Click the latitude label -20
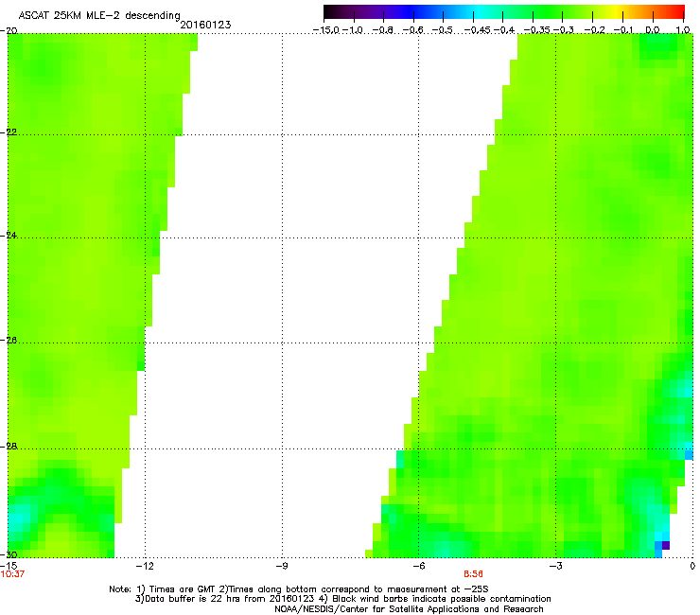Screen dimensions: 700x615 tap(9, 31)
